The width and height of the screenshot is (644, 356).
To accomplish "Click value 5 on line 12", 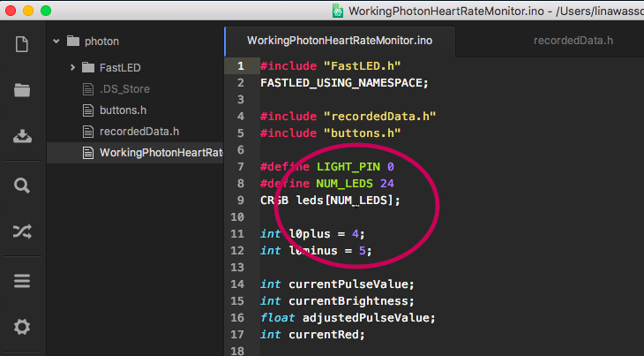I will pyautogui.click(x=363, y=251).
